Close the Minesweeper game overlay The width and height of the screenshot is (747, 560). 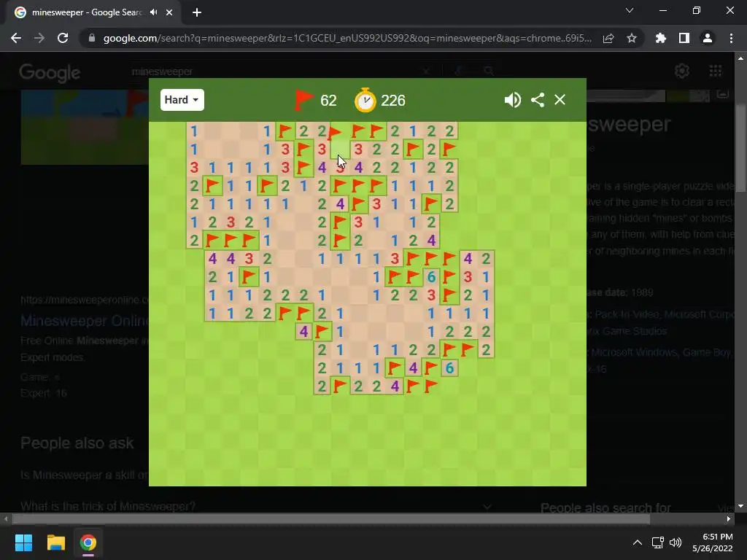(560, 99)
